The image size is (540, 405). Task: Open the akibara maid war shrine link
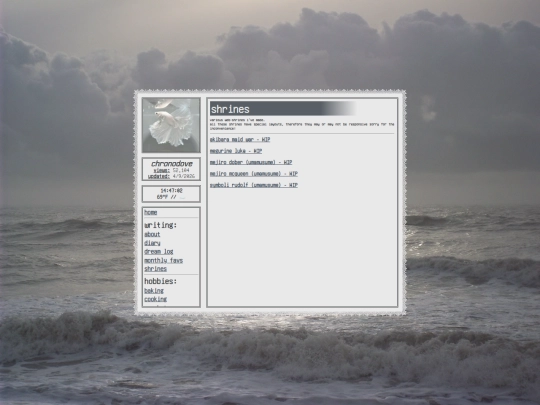point(240,139)
